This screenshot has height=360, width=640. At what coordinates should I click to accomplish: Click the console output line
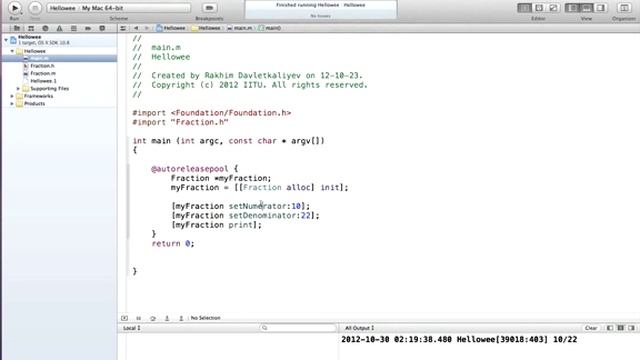459,340
